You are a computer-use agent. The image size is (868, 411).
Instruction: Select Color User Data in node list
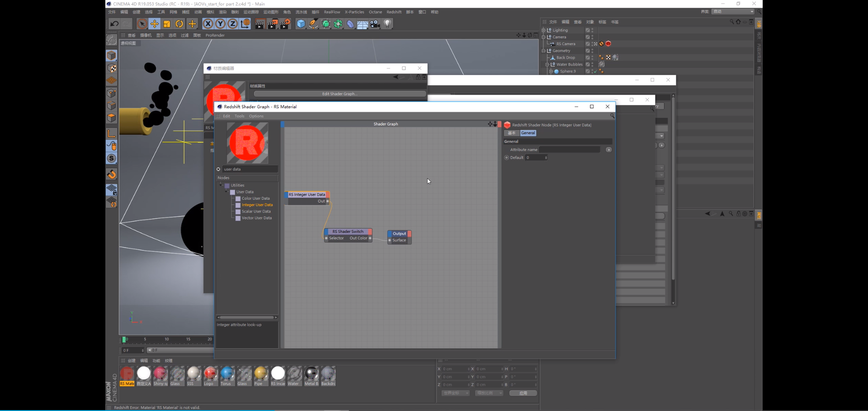point(255,198)
